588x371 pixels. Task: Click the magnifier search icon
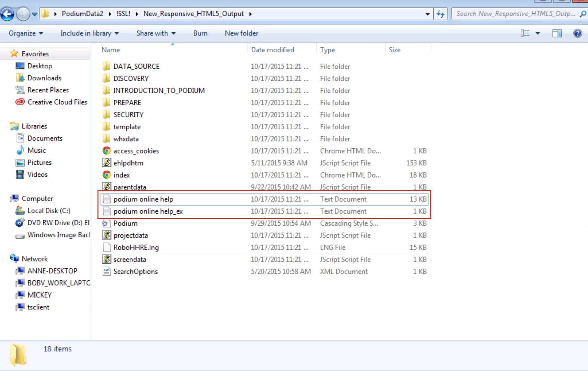point(583,14)
